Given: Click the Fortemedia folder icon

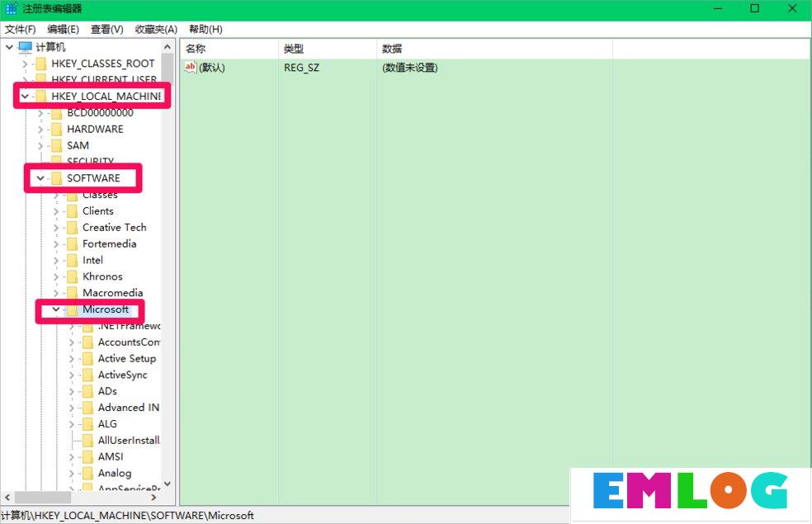Looking at the screenshot, I should (x=72, y=244).
